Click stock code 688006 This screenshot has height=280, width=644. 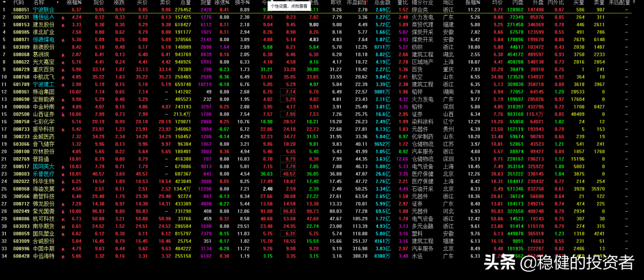pyautogui.click(x=21, y=219)
